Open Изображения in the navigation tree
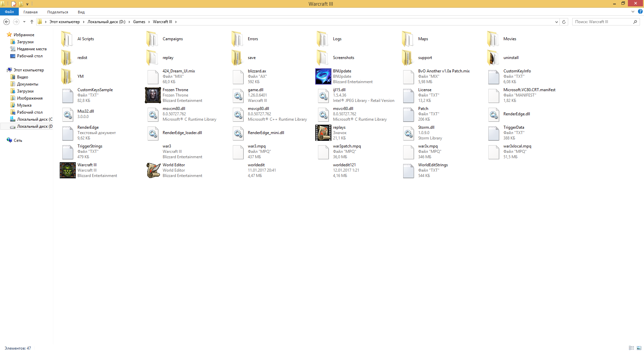Screen dimensions: 644x352 pos(30,98)
